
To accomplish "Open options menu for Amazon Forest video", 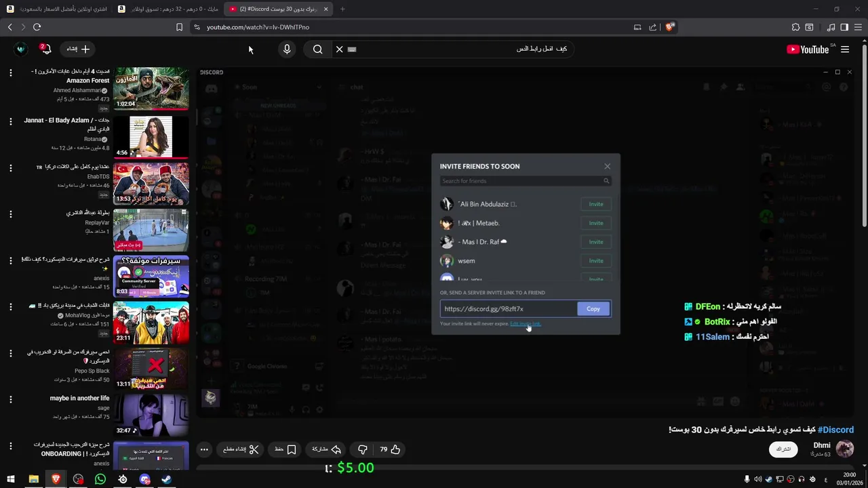I will click(10, 73).
